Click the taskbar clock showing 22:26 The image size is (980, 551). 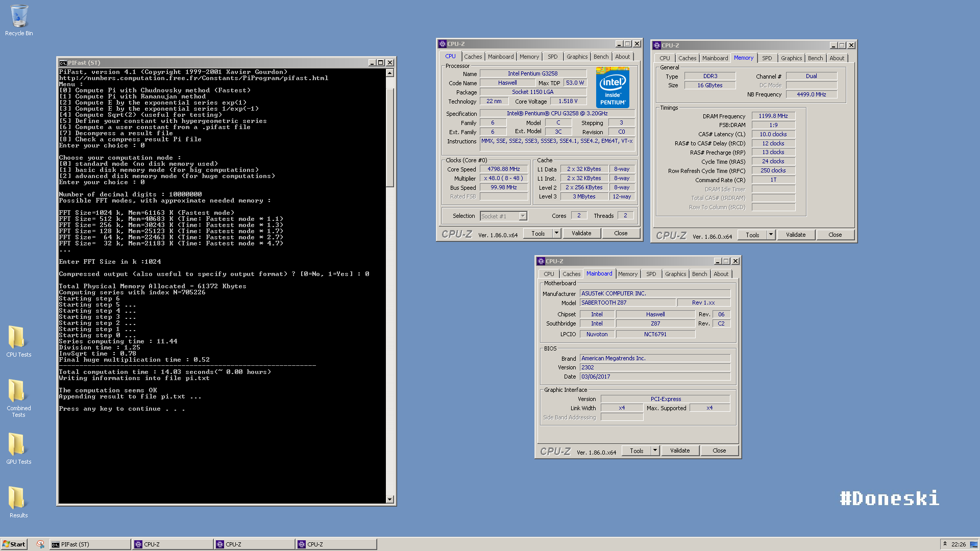pyautogui.click(x=958, y=544)
